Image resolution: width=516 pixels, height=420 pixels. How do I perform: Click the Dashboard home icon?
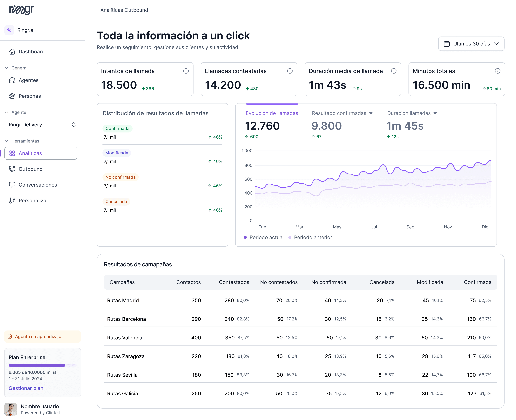(12, 52)
